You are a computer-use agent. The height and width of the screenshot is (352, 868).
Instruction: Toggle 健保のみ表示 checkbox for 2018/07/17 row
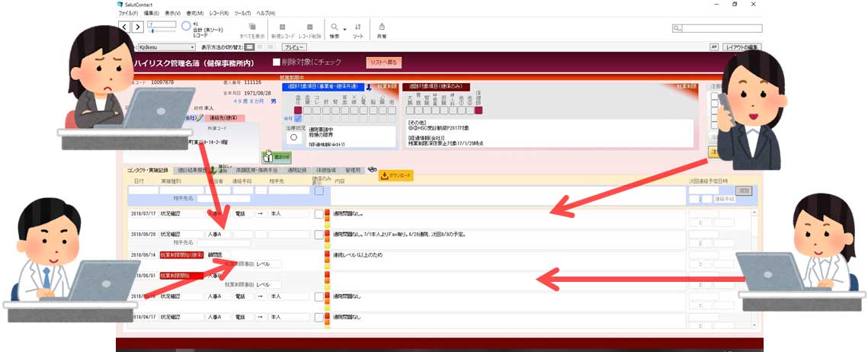point(319,214)
